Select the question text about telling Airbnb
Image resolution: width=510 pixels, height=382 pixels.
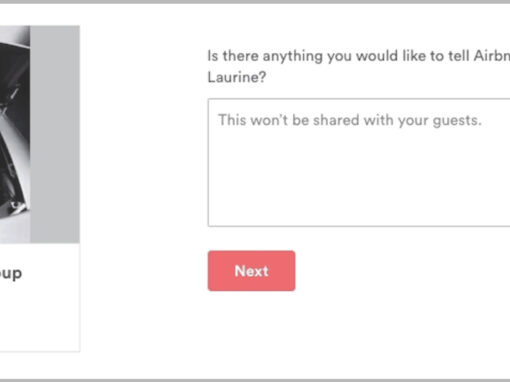pyautogui.click(x=359, y=66)
